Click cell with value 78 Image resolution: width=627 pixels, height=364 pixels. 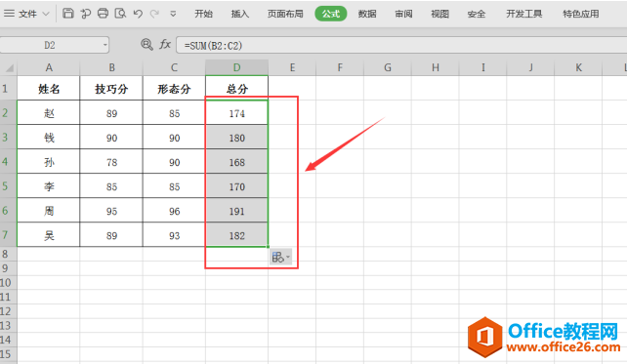point(111,162)
